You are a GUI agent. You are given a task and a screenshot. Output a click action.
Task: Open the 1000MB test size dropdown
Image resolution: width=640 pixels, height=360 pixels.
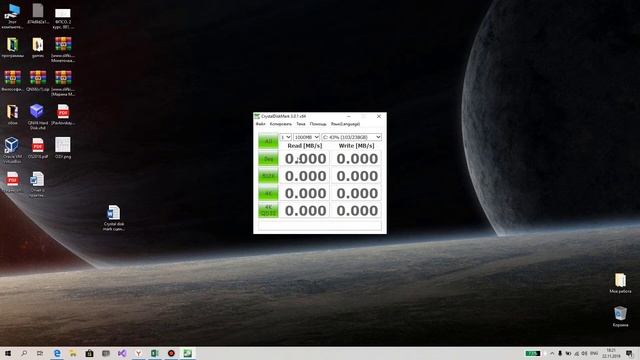[x=307, y=137]
